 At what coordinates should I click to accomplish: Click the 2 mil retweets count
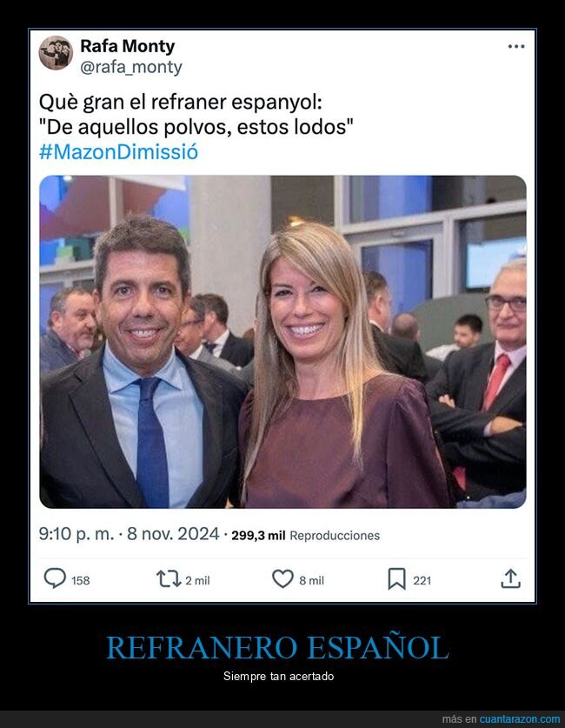click(x=197, y=580)
